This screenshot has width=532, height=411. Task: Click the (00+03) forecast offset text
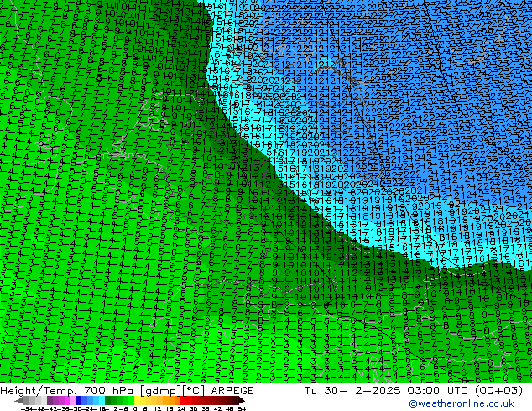tap(498, 391)
